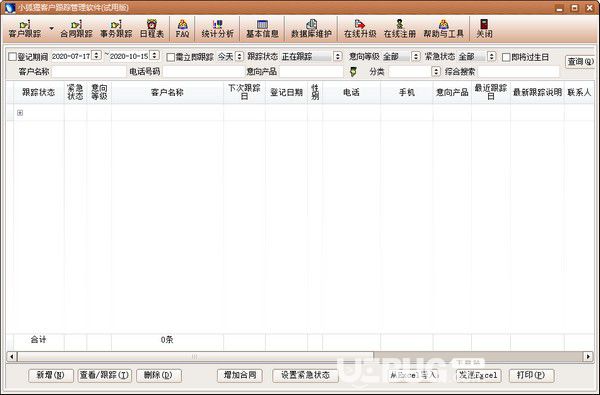Open the arrow menu beside 客户跟踪
Image resolution: width=600 pixels, height=395 pixels.
coord(51,29)
